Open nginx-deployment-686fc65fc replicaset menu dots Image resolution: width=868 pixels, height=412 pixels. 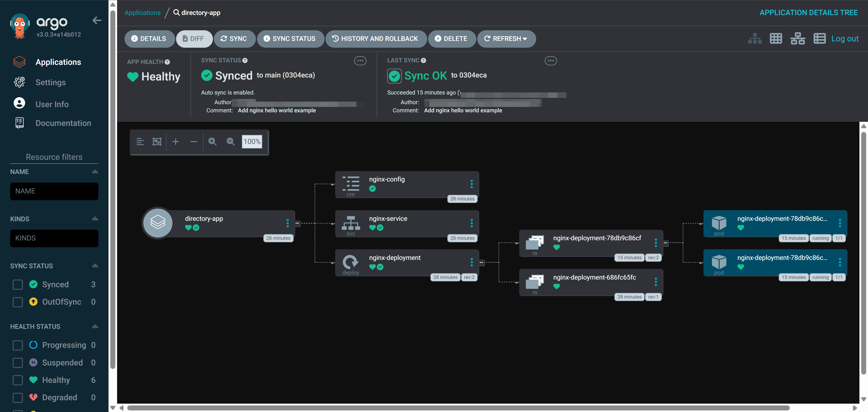click(x=656, y=282)
